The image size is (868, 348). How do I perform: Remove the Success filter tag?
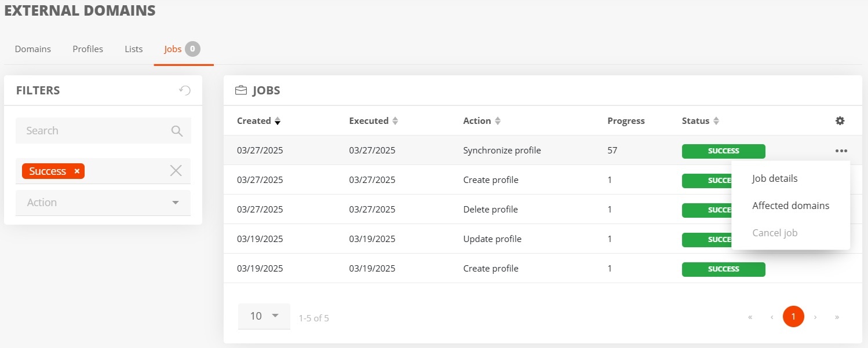tap(77, 171)
